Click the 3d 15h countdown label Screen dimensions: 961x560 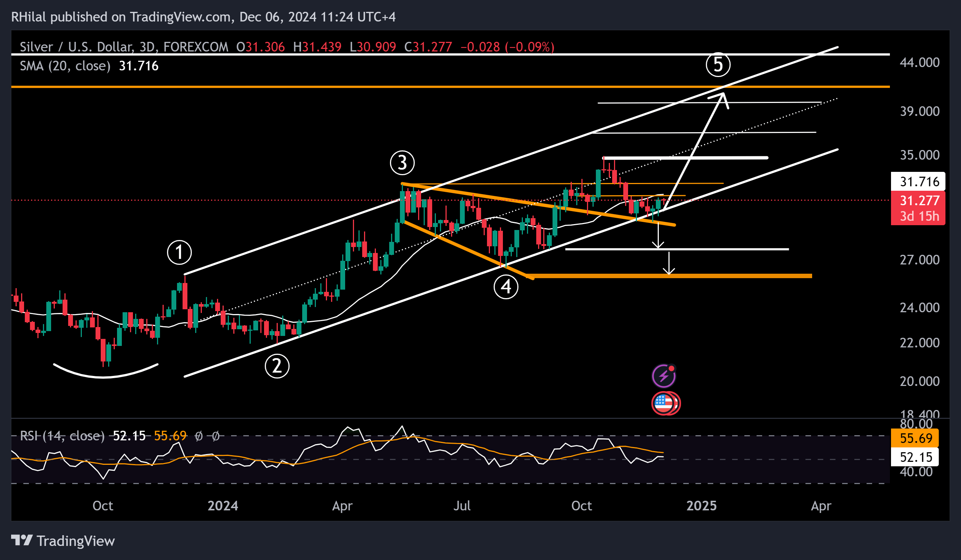(x=920, y=216)
